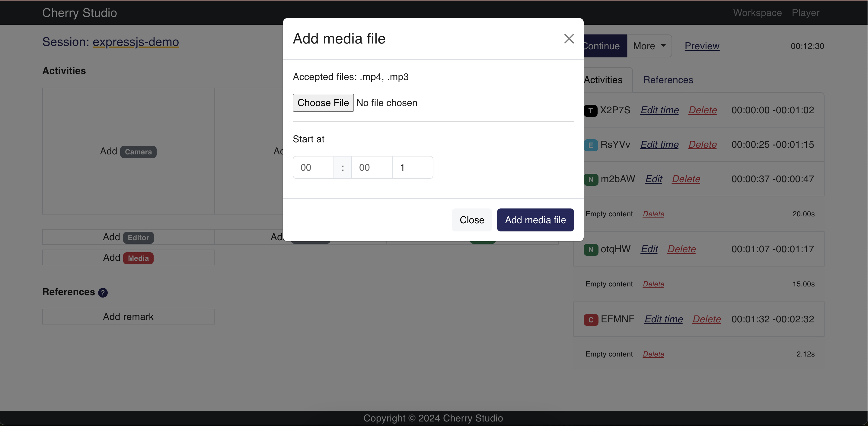Delete the EFMNF activity
The width and height of the screenshot is (868, 426).
click(x=707, y=319)
